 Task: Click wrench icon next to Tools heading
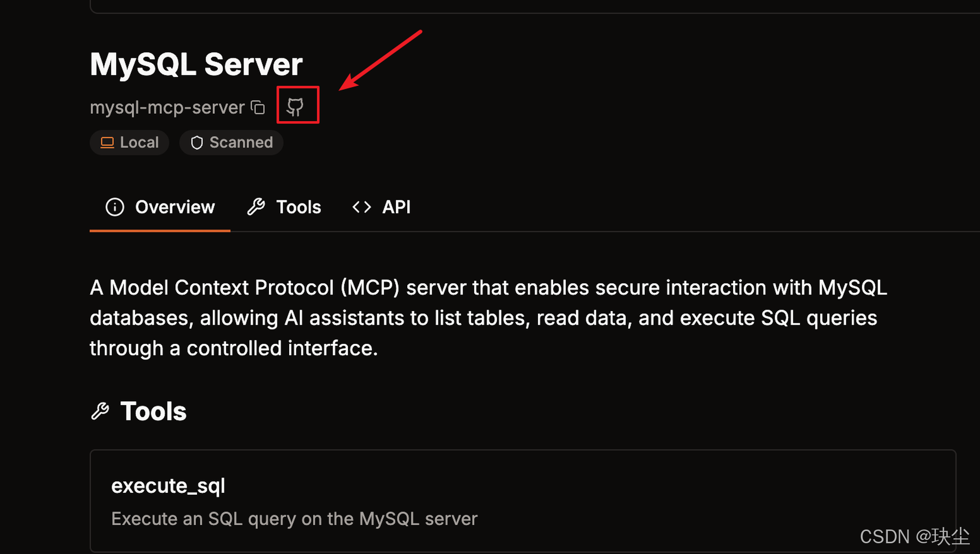(100, 411)
